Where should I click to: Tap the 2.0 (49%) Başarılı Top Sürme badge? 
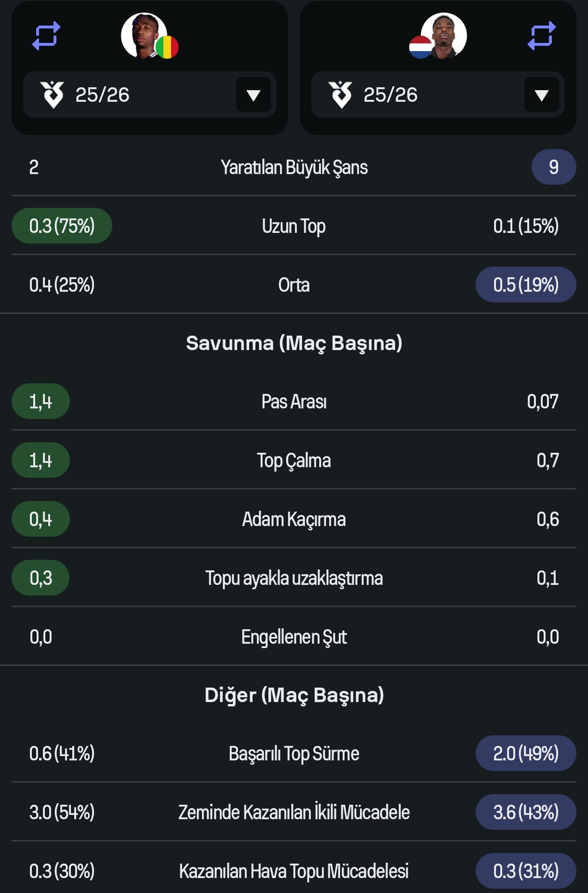(x=526, y=753)
